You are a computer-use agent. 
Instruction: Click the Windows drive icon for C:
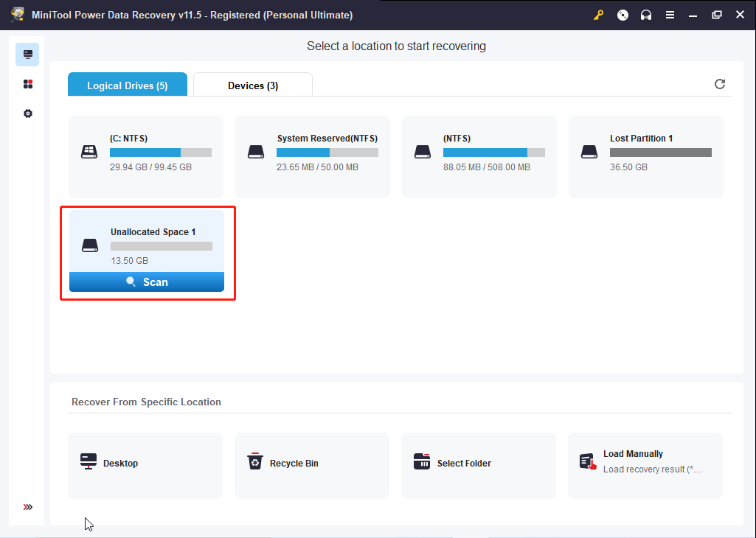click(89, 152)
